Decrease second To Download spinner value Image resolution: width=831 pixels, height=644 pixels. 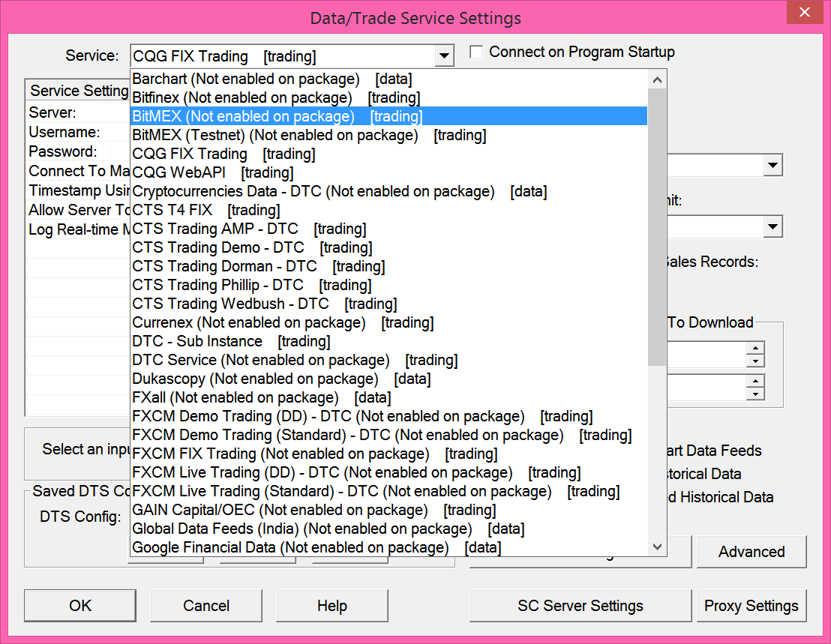pos(755,394)
